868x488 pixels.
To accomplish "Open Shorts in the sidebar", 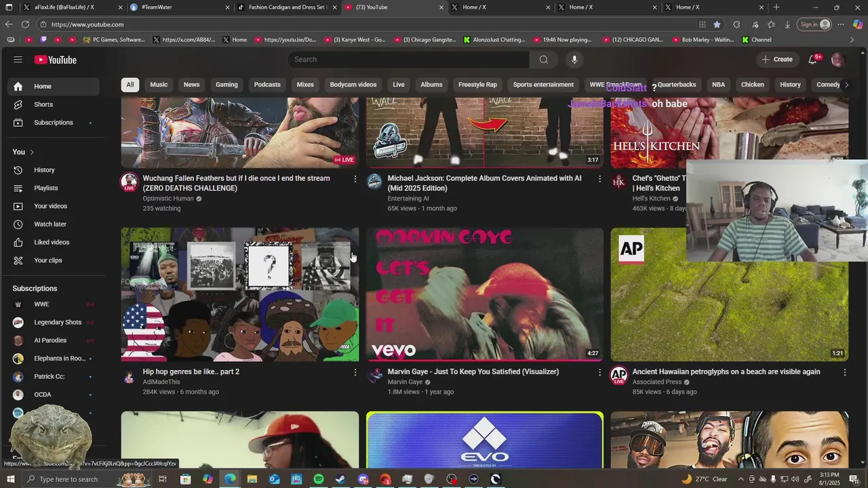I will point(54,104).
